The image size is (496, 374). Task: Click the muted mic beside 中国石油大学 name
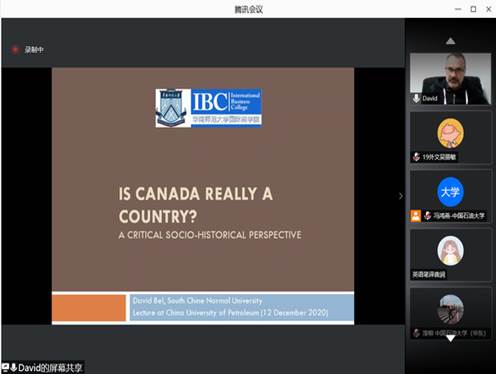[x=427, y=216]
